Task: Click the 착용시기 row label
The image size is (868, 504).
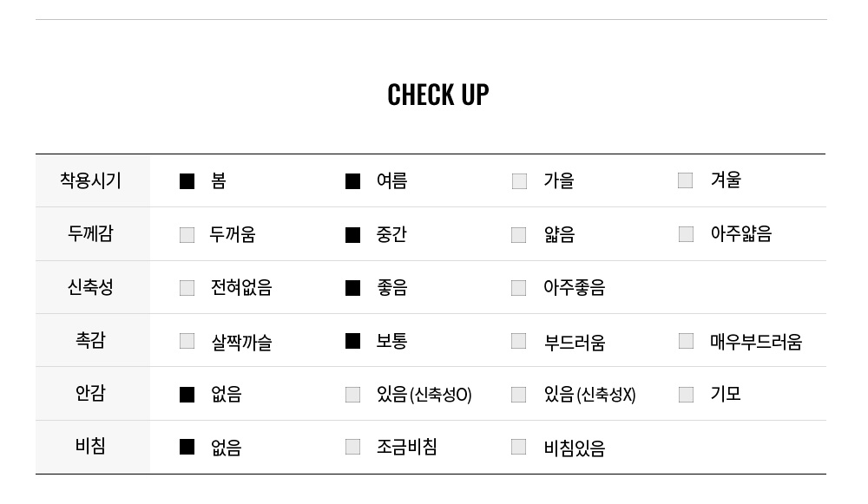Action: point(91,180)
